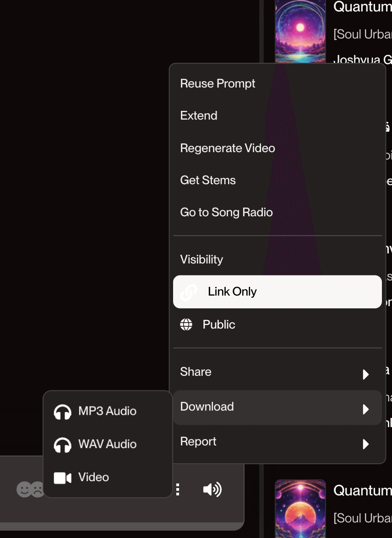Click the camera icon beside Video
Viewport: 392px width, 538px height.
tap(62, 478)
